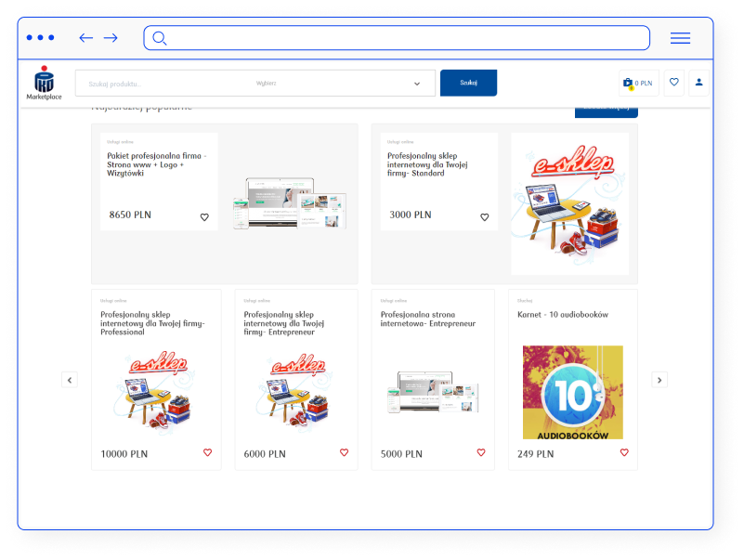
Task: Click the browser forward arrow
Action: [x=111, y=38]
